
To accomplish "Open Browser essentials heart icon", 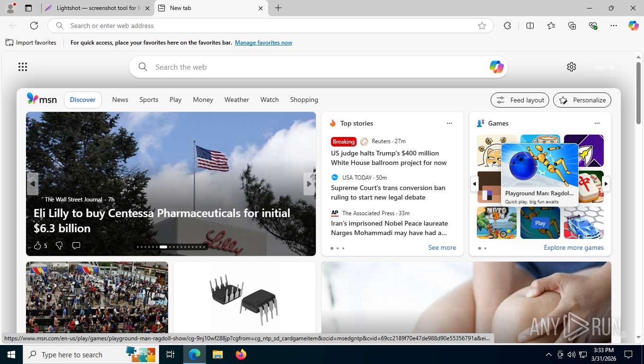I will coord(593,26).
